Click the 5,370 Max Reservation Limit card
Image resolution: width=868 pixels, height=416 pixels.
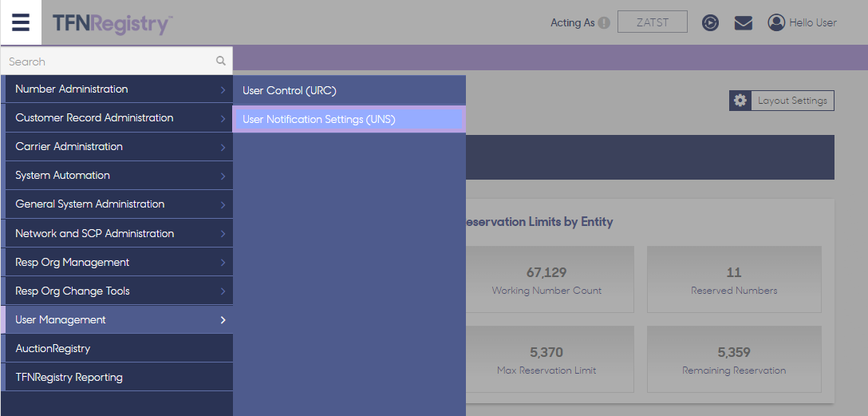coord(550,359)
